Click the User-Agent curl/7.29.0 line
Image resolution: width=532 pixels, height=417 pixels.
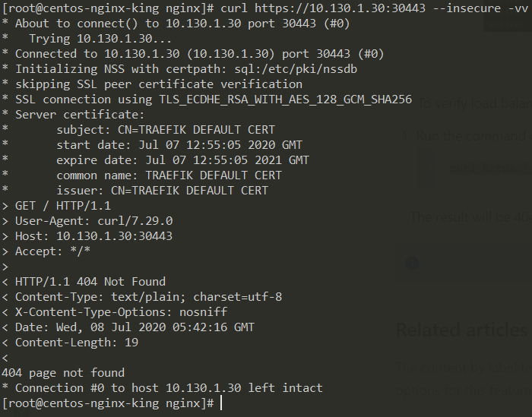tap(87, 221)
